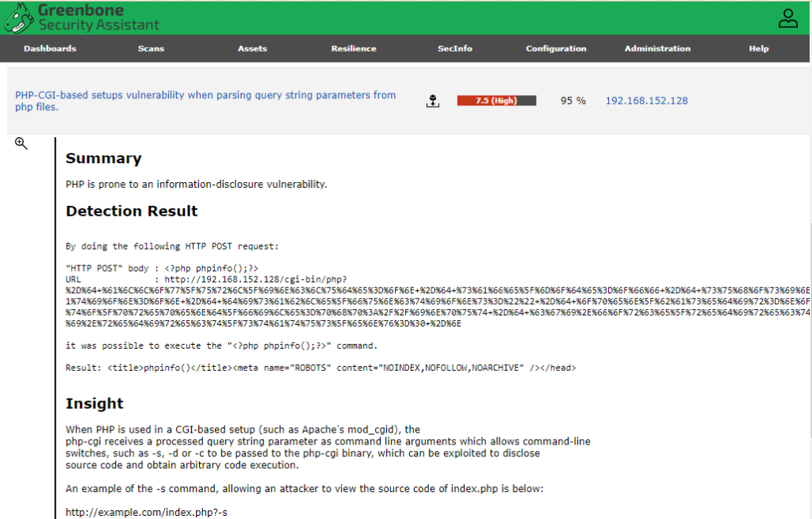812x519 pixels.
Task: Click the 'HTTP POST' body phpinfo line
Action: [x=162, y=269]
